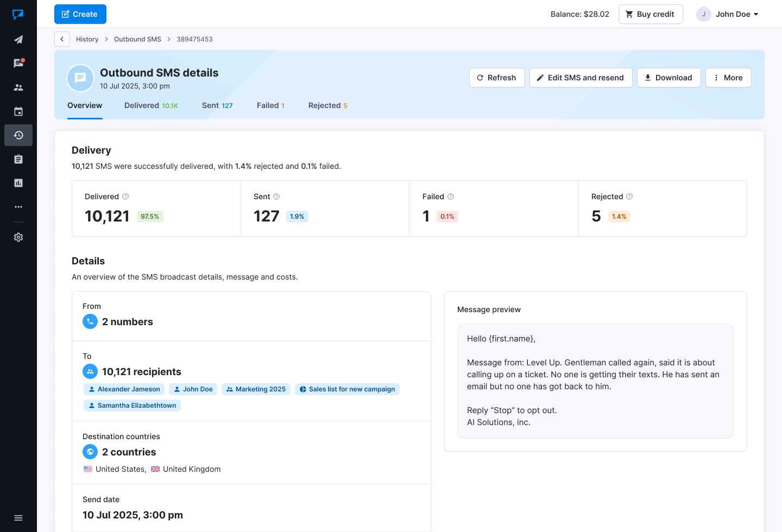The width and height of the screenshot is (782, 532).
Task: Expand the sidebar with hamburger menu icon
Action: pyautogui.click(x=18, y=518)
